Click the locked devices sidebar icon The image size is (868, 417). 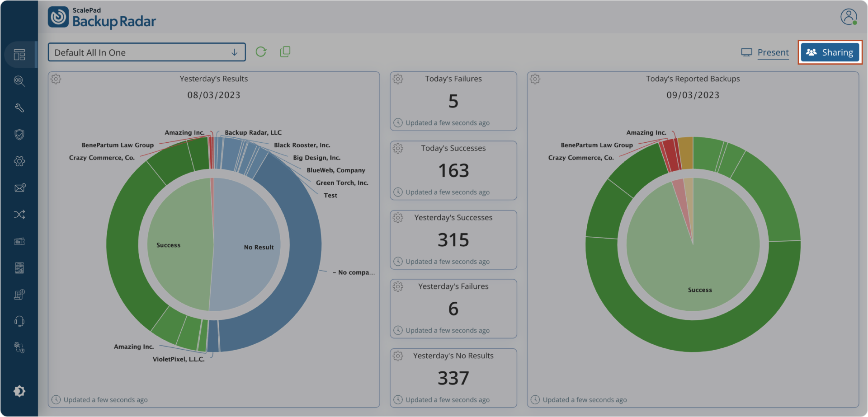(19, 347)
